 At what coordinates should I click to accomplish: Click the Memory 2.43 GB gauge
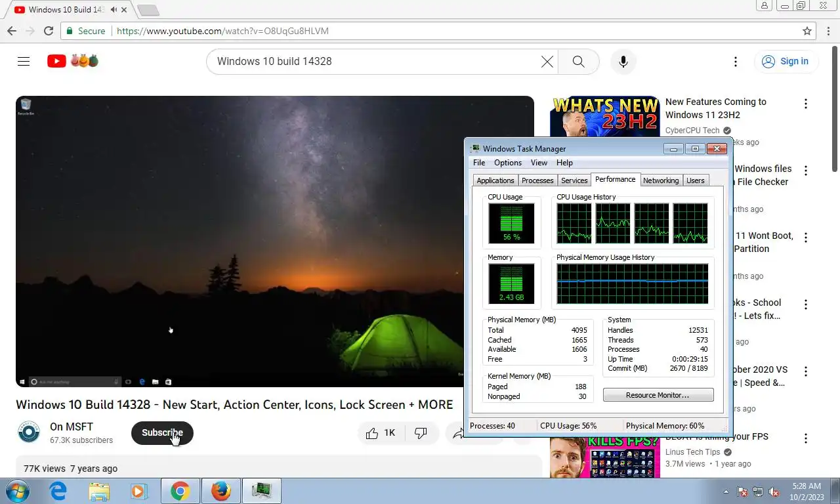click(x=511, y=283)
